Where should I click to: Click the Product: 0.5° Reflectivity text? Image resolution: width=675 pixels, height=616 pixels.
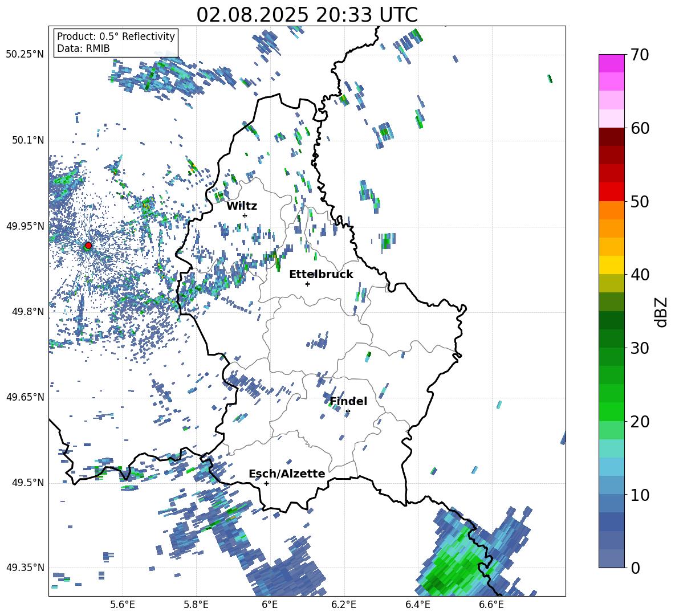tap(116, 36)
